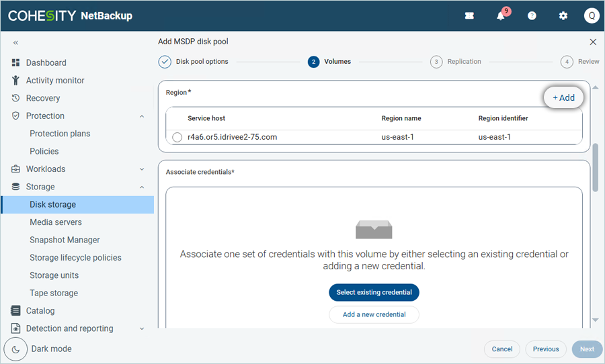Viewport: 605px width, 364px height.
Task: Open Dashboard from sidebar icon
Action: (16, 62)
